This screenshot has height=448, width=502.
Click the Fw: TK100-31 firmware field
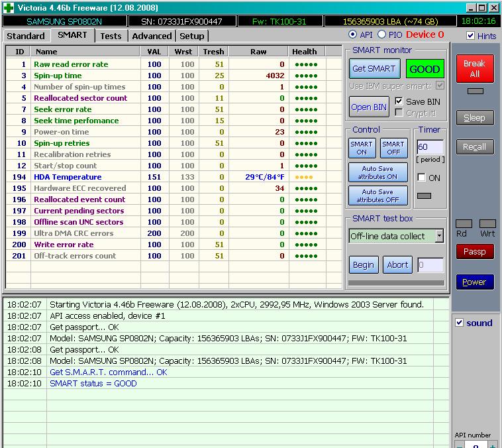pyautogui.click(x=279, y=21)
